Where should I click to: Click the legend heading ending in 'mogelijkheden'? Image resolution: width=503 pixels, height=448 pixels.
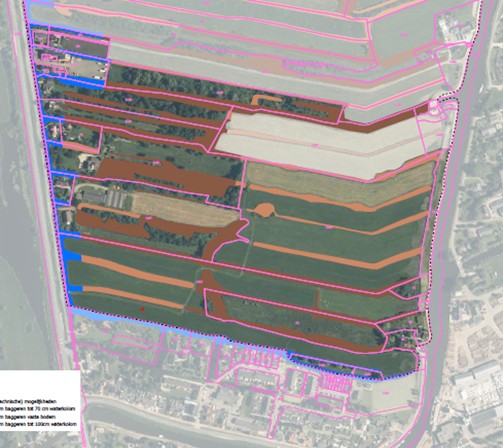click(28, 401)
